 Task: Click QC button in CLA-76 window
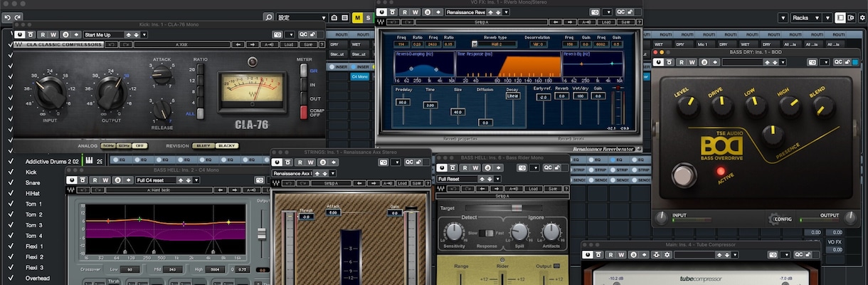coord(303,34)
